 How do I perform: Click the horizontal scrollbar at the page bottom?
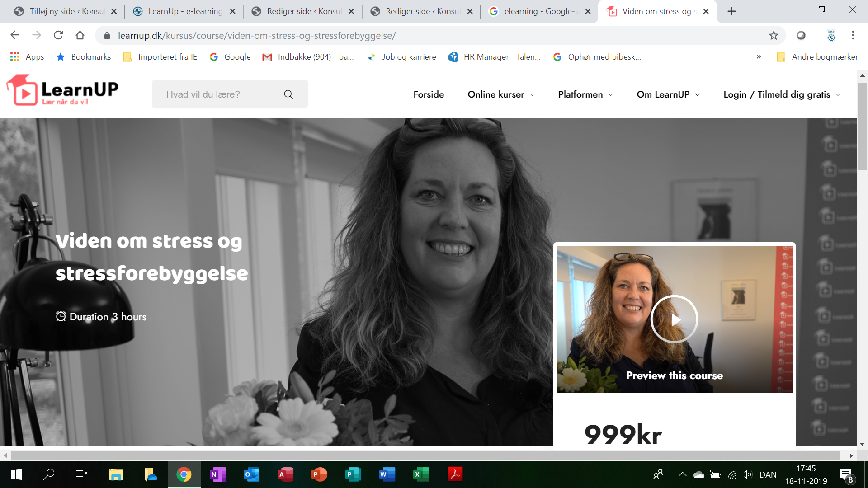425,455
